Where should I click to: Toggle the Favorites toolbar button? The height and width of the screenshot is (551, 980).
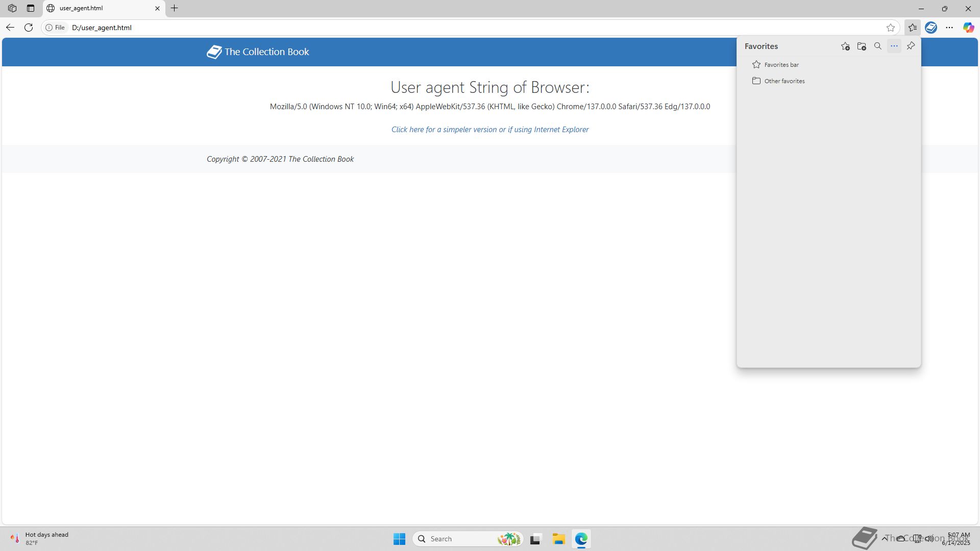pos(913,28)
